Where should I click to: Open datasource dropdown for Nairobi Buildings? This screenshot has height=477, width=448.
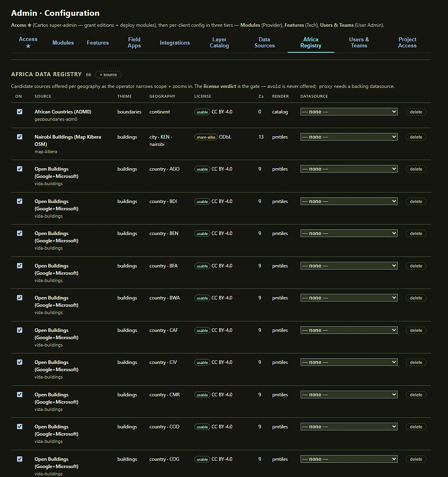(349, 137)
